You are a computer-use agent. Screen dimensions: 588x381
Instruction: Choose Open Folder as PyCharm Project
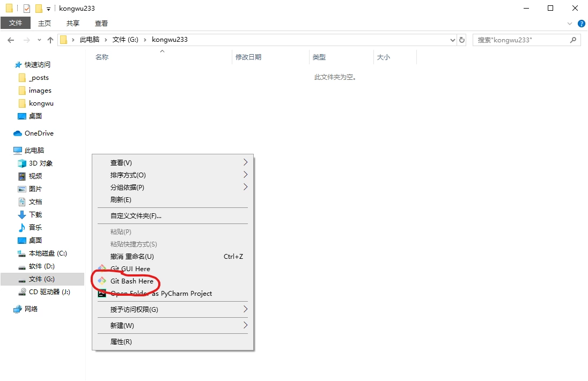pos(173,293)
